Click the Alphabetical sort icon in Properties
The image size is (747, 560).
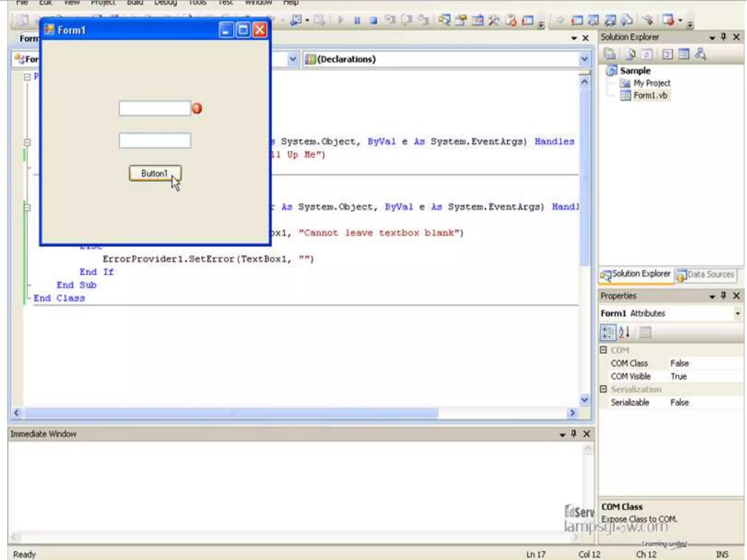(x=624, y=332)
